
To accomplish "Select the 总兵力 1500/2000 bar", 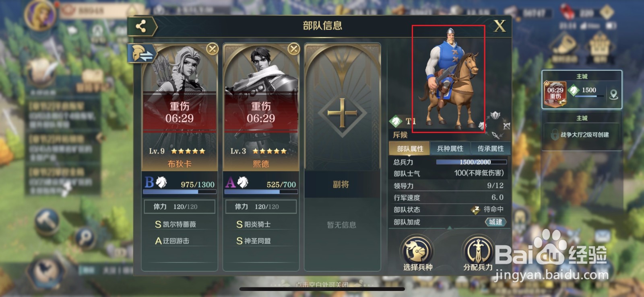I will (x=471, y=162).
